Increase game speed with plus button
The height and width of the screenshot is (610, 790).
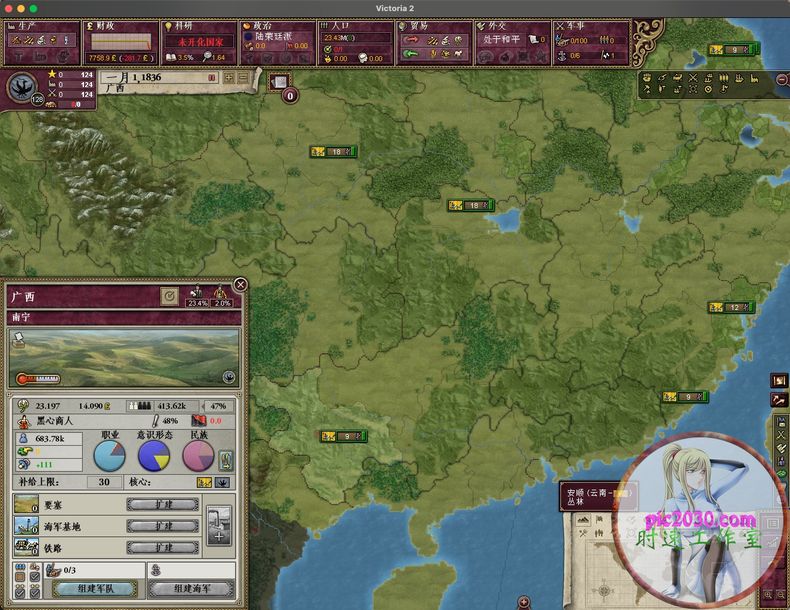229,78
